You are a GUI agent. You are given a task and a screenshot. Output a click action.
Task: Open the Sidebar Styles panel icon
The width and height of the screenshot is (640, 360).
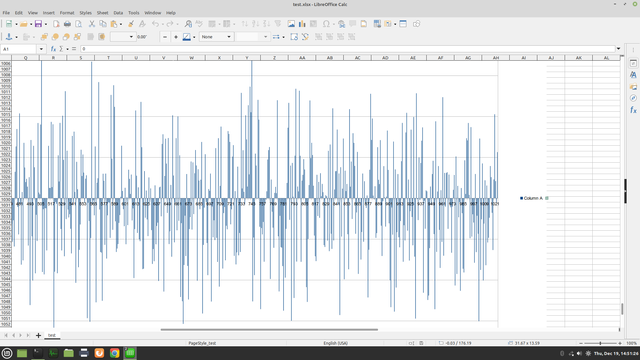633,75
